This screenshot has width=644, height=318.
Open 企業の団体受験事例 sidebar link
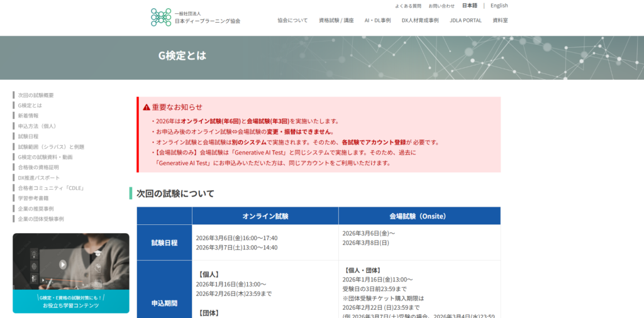[41, 219]
